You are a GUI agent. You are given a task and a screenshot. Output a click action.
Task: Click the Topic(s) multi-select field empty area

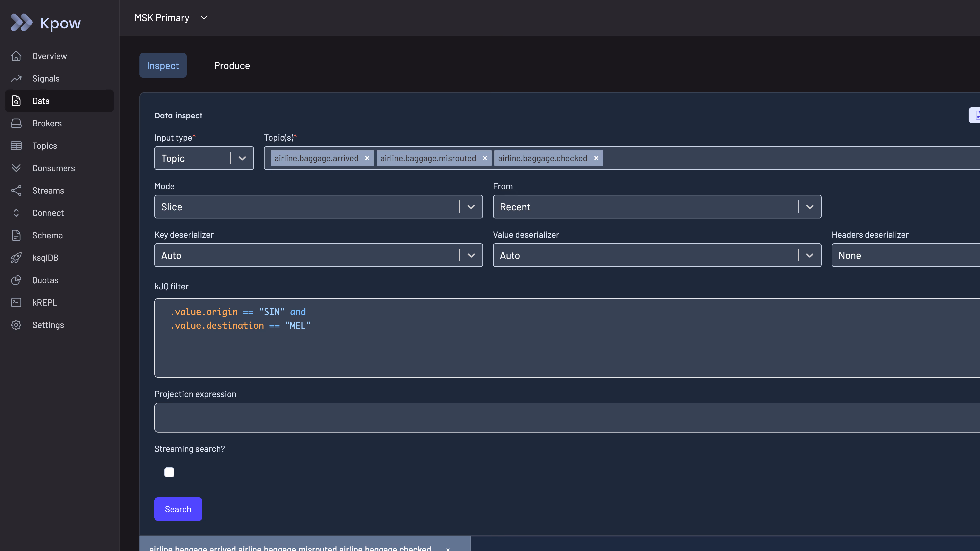(x=791, y=158)
